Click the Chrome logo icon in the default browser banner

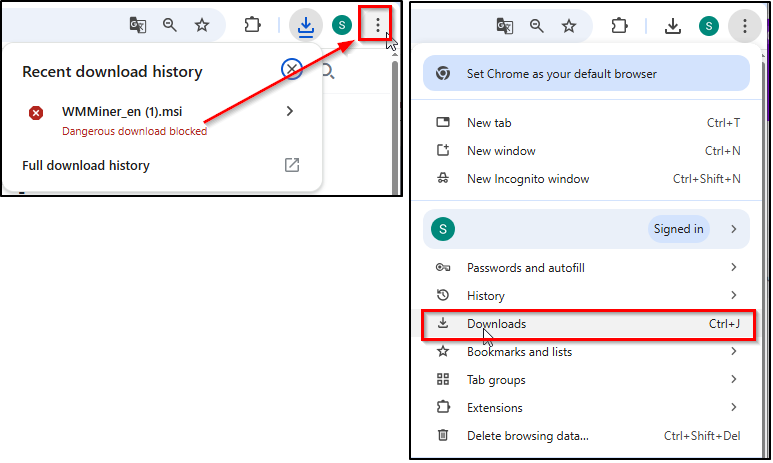443,73
